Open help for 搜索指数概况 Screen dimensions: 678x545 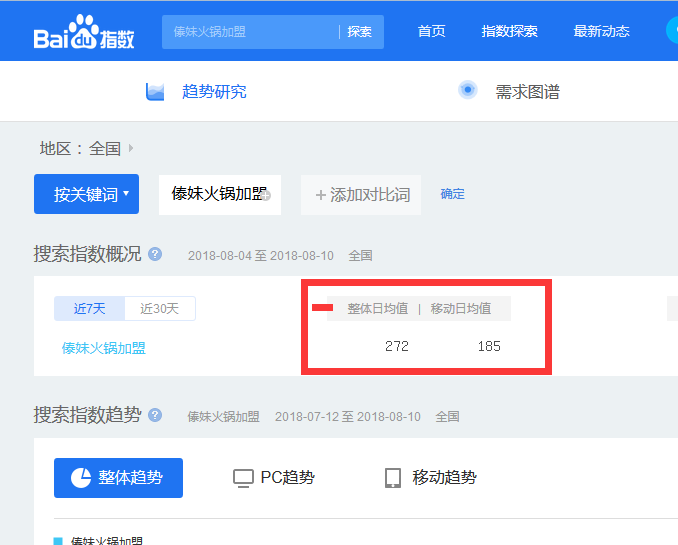coord(155,254)
